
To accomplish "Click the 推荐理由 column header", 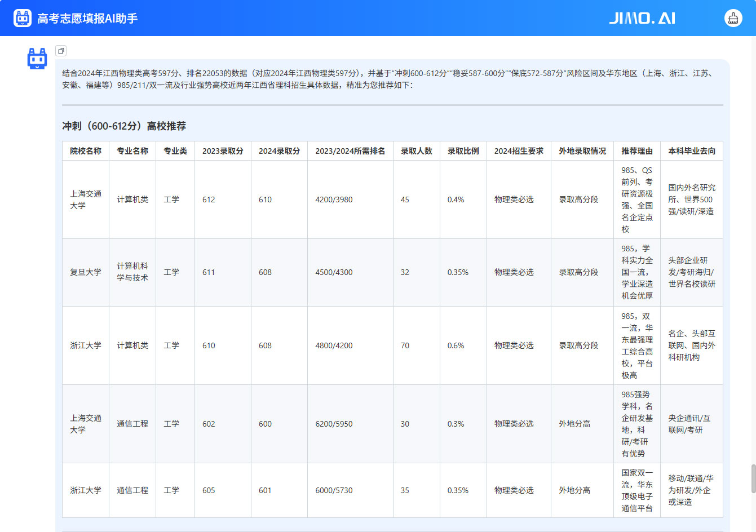I will click(x=637, y=151).
